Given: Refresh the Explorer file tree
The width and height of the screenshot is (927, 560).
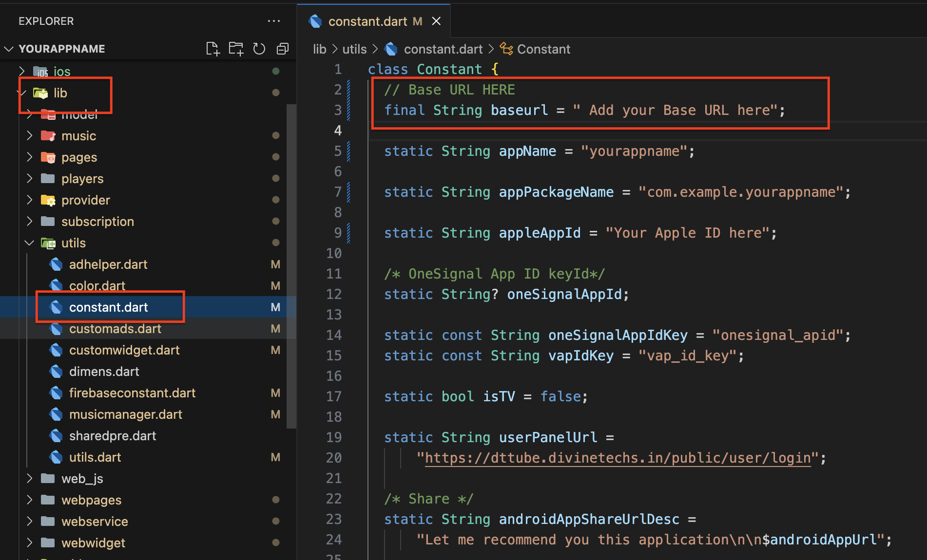Looking at the screenshot, I should pos(259,49).
